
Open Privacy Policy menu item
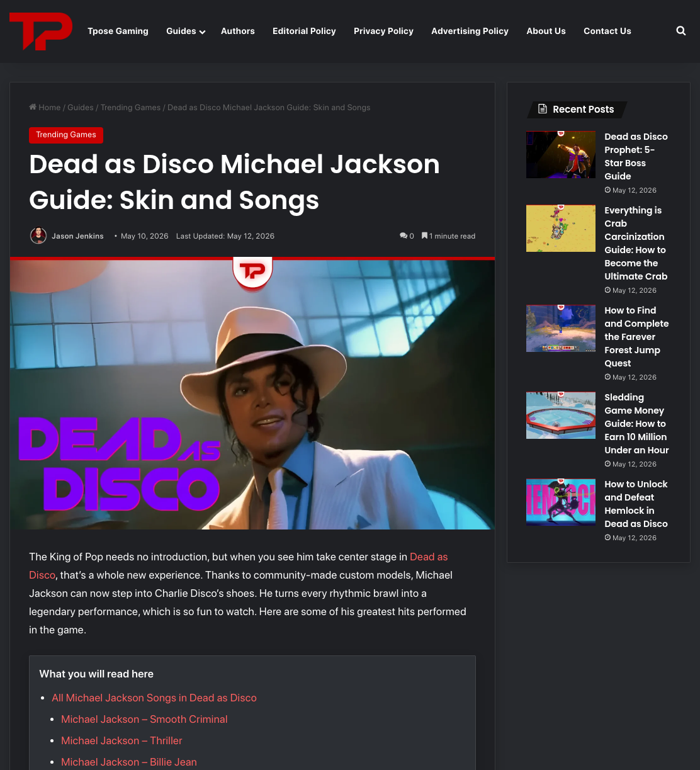pos(383,31)
